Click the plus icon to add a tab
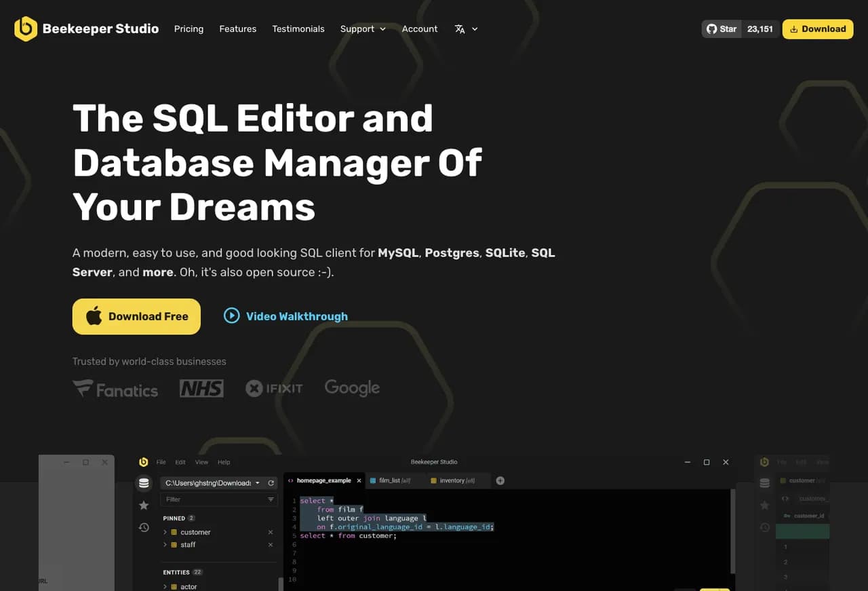This screenshot has height=591, width=868. tap(500, 480)
